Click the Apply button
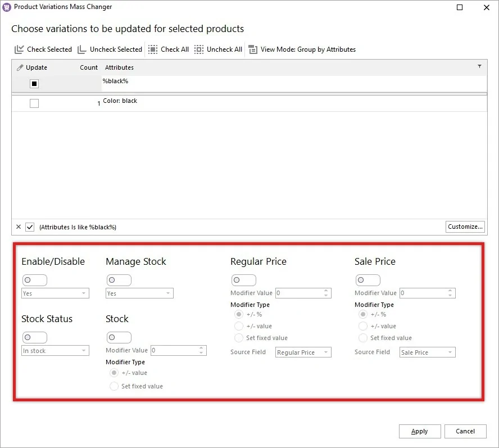 [x=420, y=431]
